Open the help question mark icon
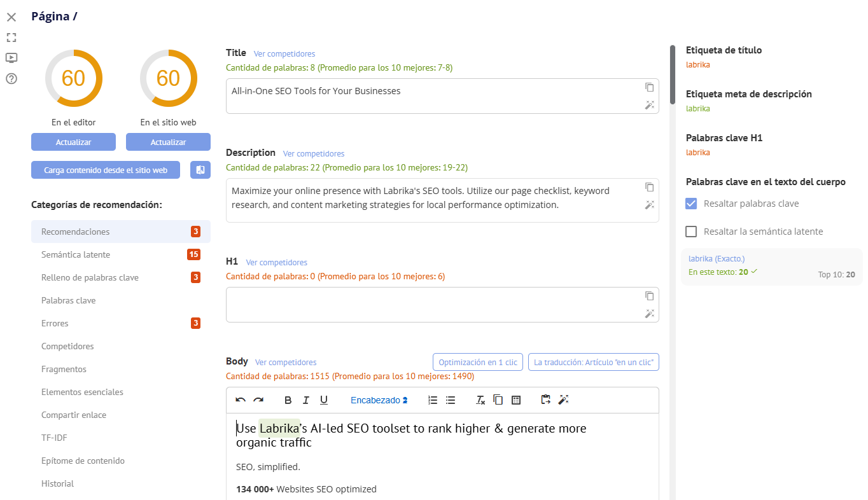 (x=11, y=79)
